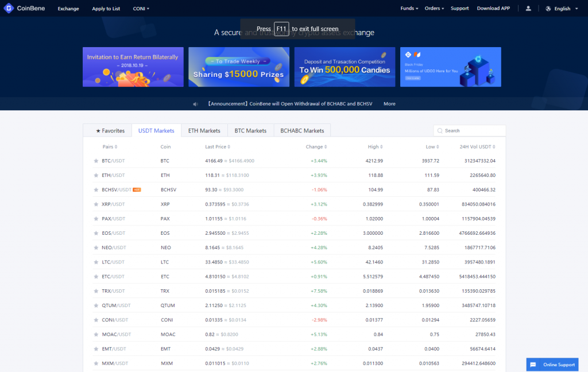Favorite the ETH/USDT pair star
This screenshot has width=588, height=372.
pos(96,176)
